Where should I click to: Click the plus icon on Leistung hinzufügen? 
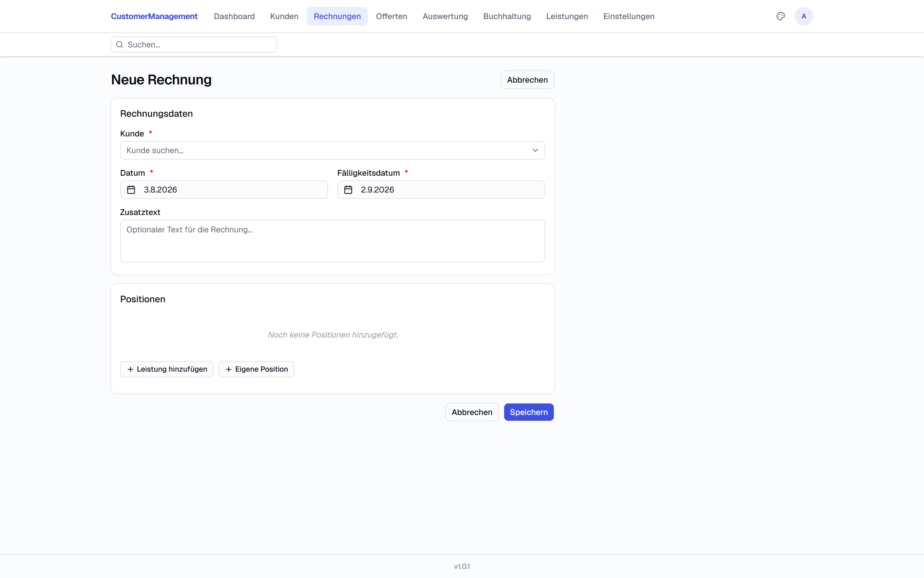130,369
